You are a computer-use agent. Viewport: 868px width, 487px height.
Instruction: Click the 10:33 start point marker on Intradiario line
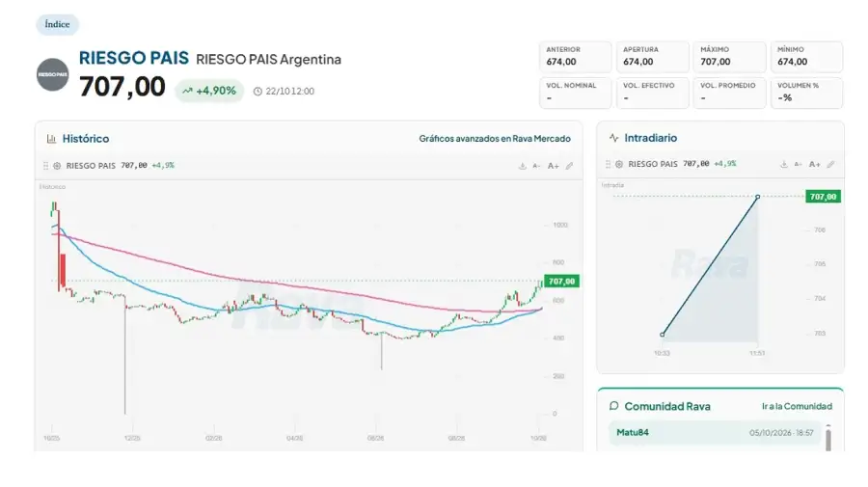pyautogui.click(x=662, y=335)
